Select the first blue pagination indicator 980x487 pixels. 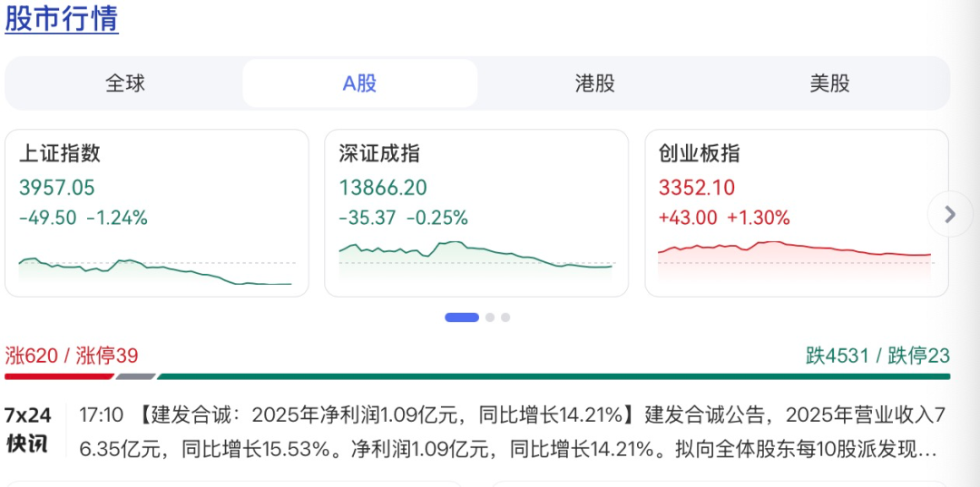(x=462, y=317)
